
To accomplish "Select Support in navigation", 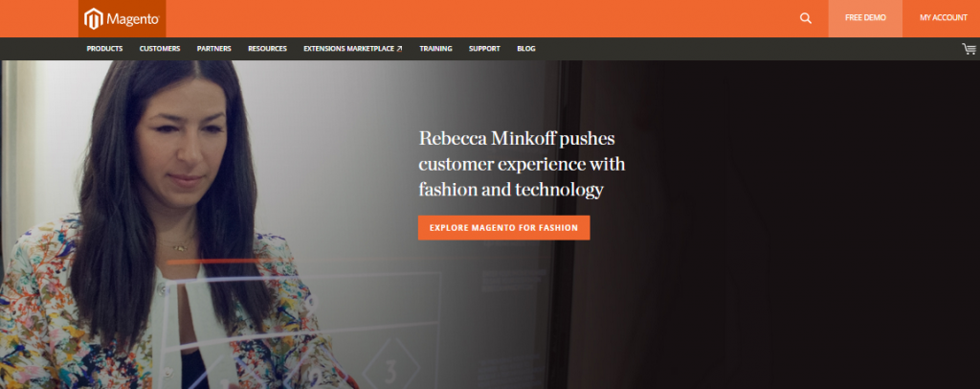I will click(484, 49).
